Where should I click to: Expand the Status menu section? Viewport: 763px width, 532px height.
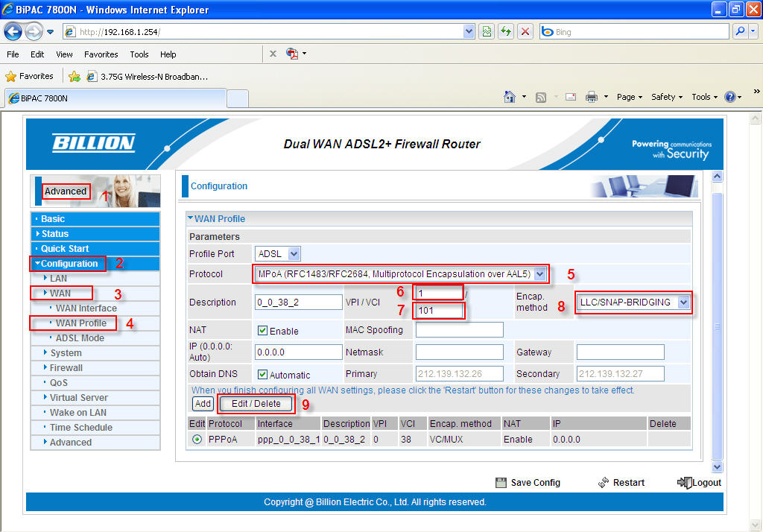[x=95, y=234]
